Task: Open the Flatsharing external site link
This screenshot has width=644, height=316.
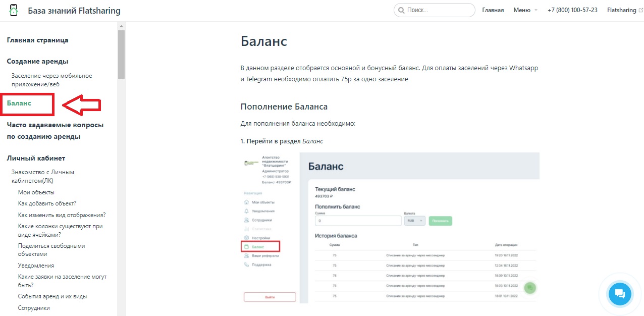Action: 621,10
